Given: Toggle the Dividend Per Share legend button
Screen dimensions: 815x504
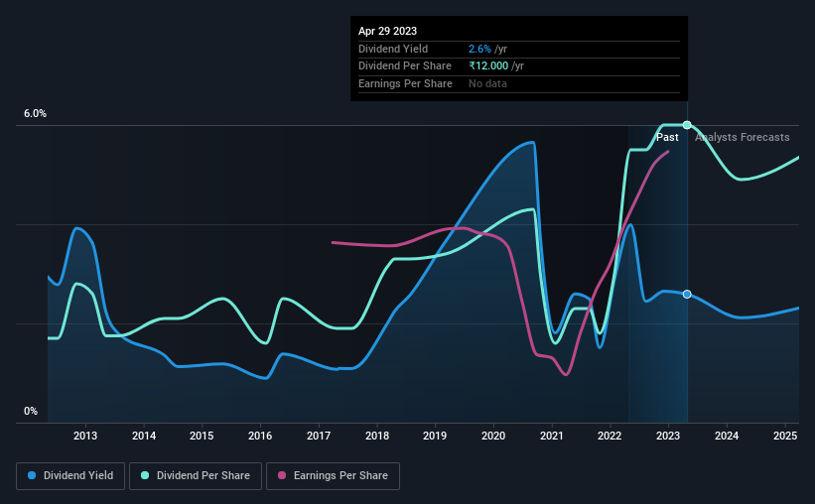Looking at the screenshot, I should tap(196, 476).
